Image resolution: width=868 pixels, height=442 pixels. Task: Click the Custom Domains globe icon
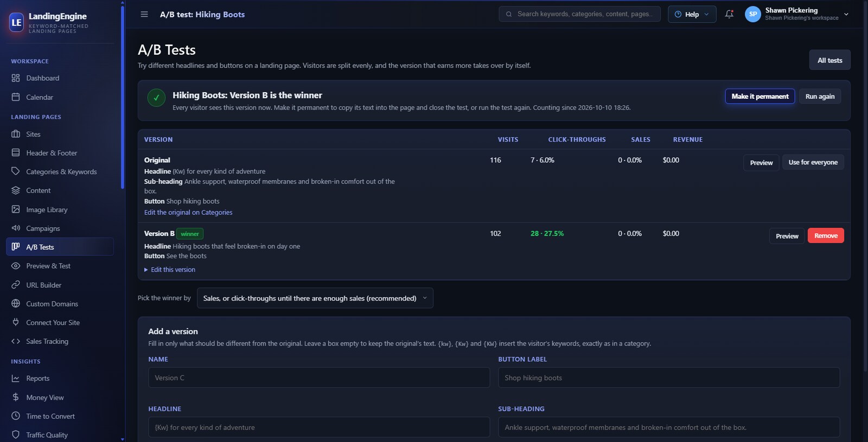(x=16, y=304)
